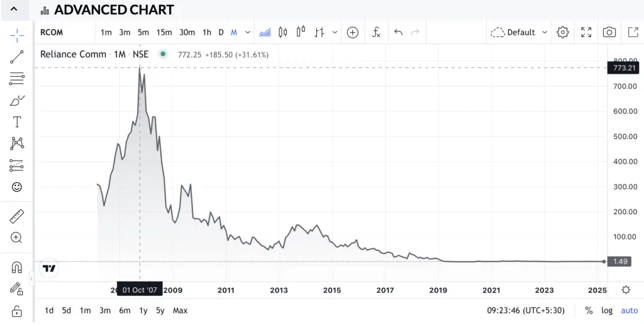
Task: Select the 5y date range
Action: (x=160, y=310)
